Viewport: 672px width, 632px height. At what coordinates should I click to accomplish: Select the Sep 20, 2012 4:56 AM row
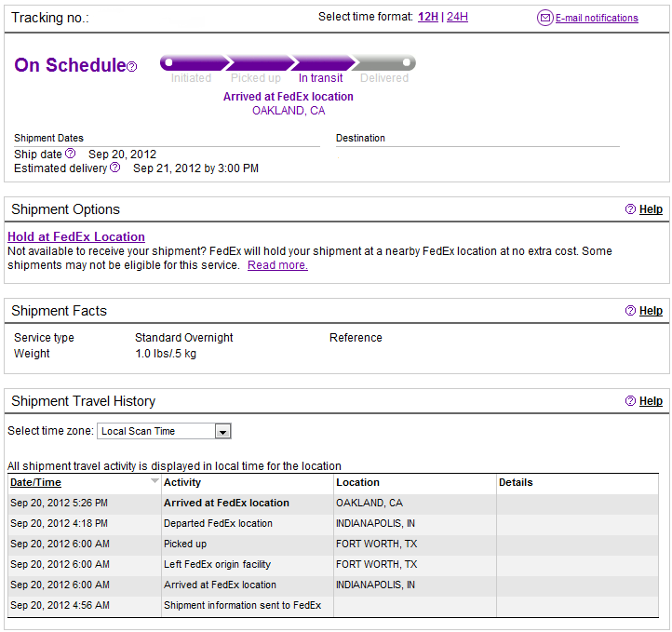point(332,605)
